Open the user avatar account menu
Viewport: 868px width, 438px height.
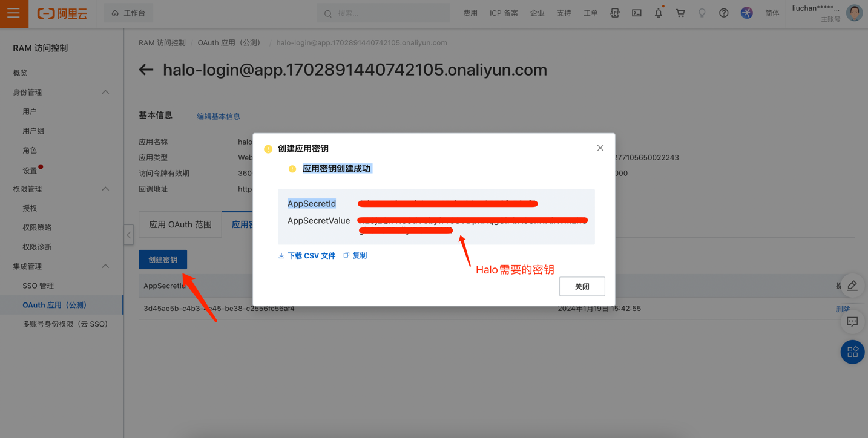coord(854,13)
